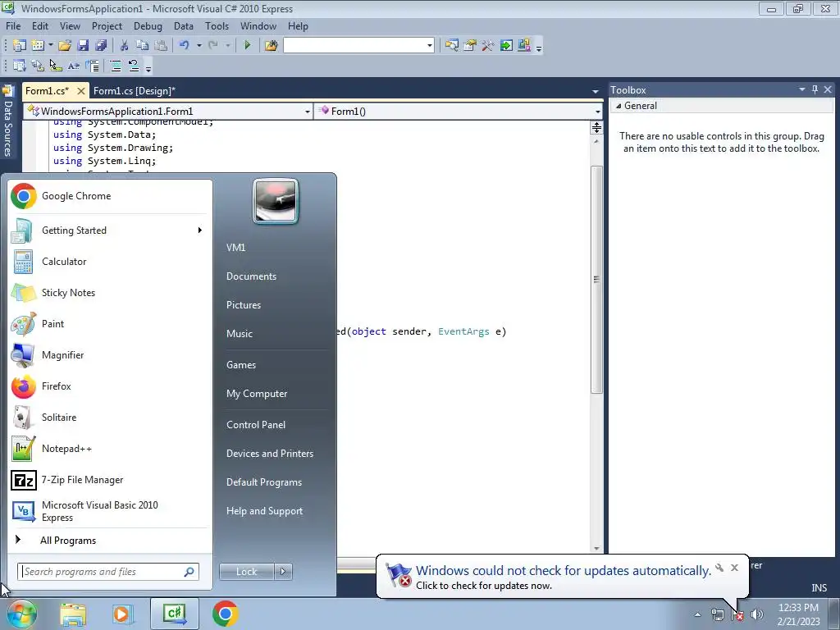
Task: Click the code editor vertical scrollbar thumb
Action: 596,280
